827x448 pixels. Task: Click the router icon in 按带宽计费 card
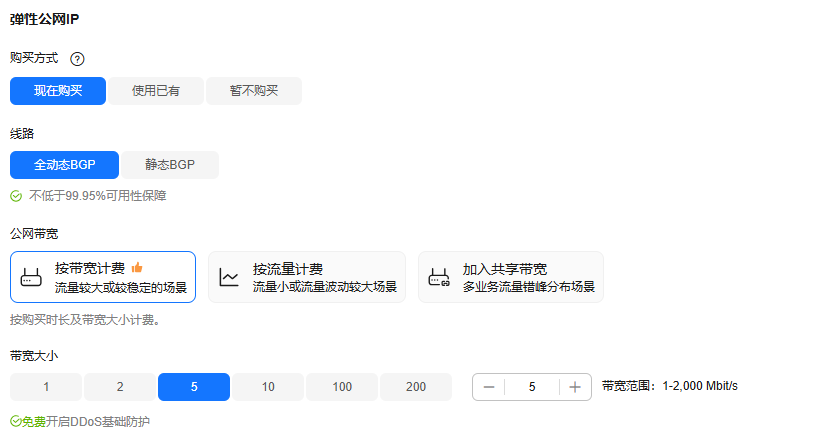pyautogui.click(x=31, y=277)
